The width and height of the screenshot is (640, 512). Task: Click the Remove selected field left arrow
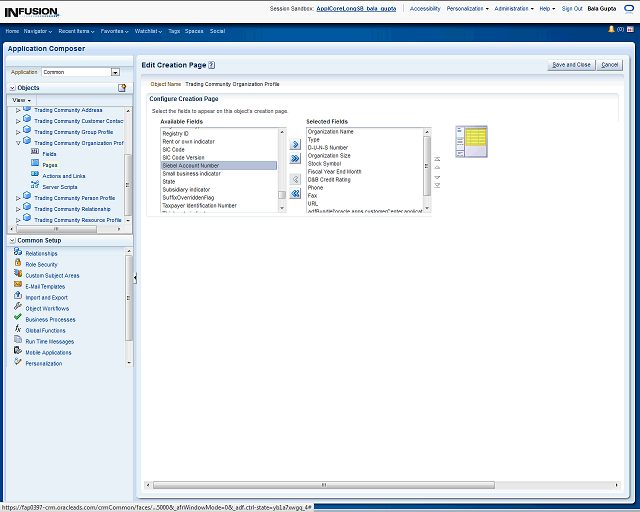coord(295,179)
